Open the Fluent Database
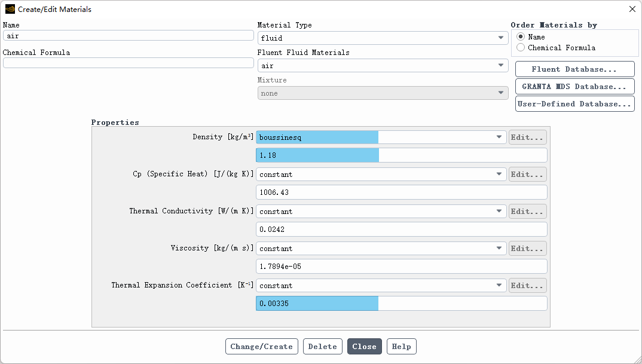642x364 pixels. tap(574, 69)
